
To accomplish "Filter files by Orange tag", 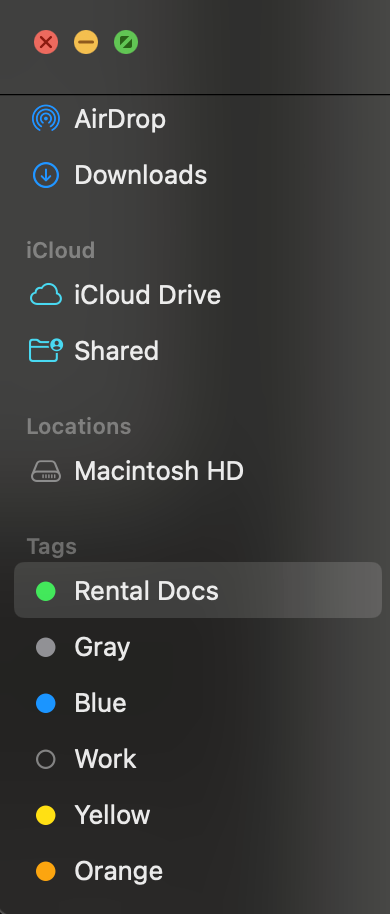I will click(x=198, y=871).
